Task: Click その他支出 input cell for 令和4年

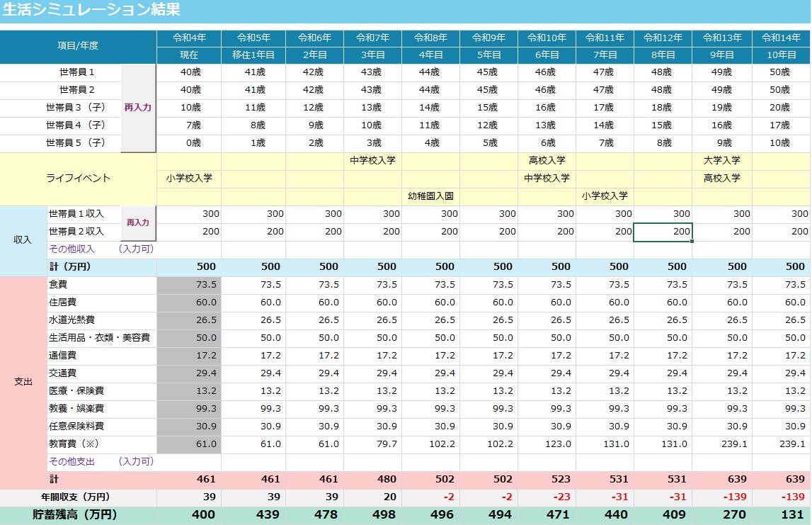Action: pos(188,462)
